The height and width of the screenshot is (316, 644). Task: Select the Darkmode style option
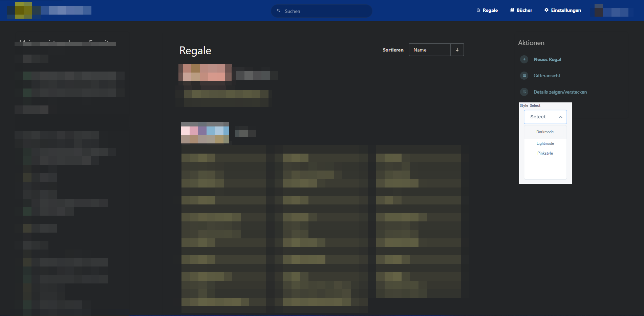point(545,132)
